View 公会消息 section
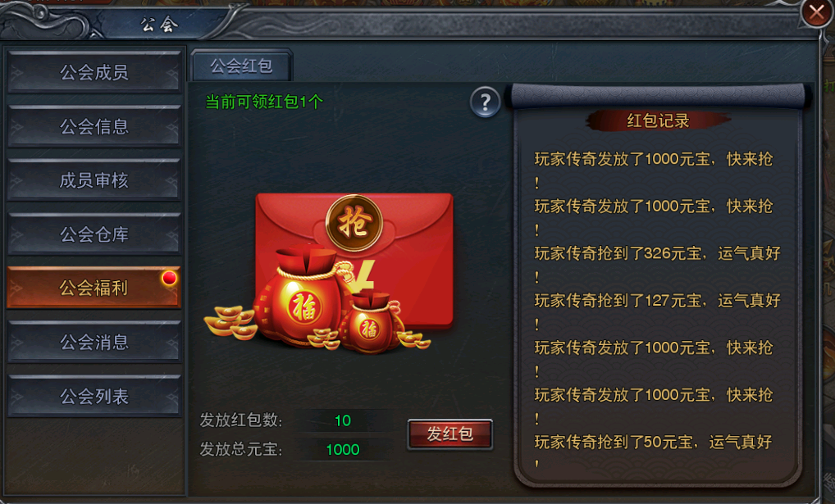 coord(94,342)
